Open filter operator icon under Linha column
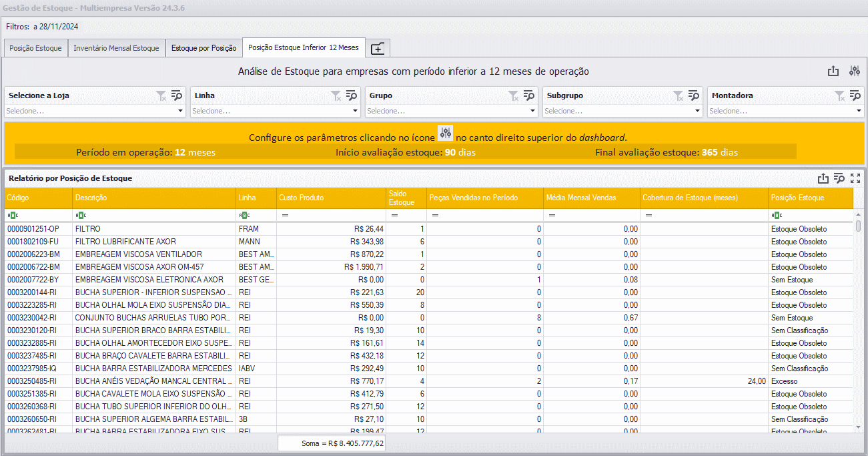Viewport: 868px width, 456px height. pos(244,215)
